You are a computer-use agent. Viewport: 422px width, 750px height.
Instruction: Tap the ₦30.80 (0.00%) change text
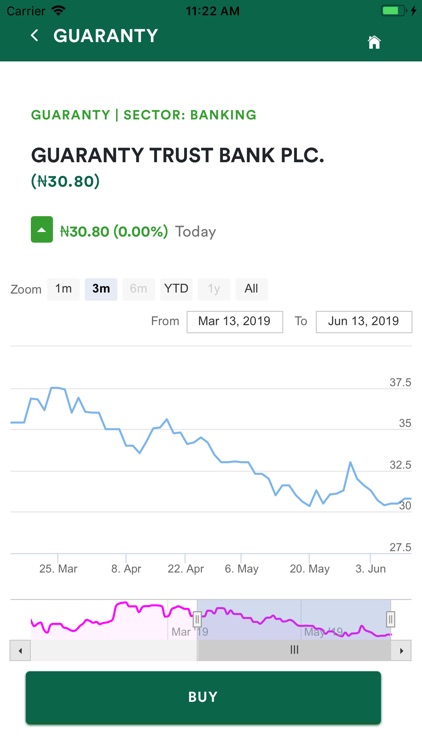114,232
